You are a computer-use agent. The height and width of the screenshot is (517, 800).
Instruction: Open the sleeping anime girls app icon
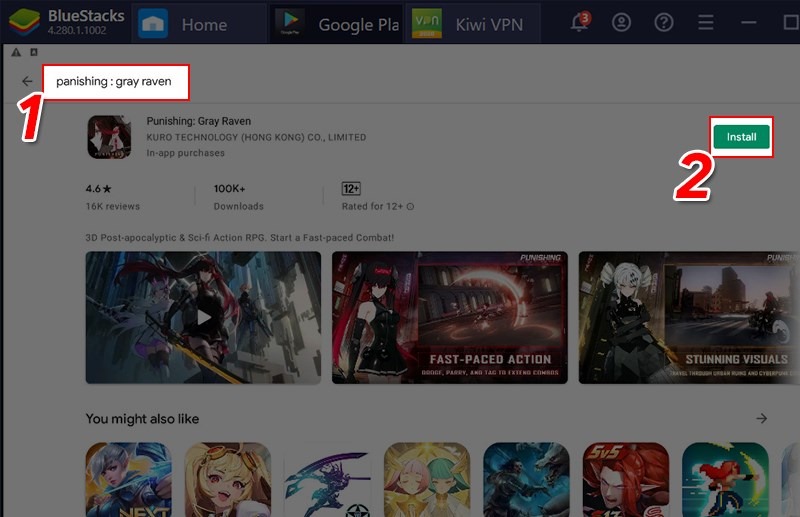pos(427,480)
